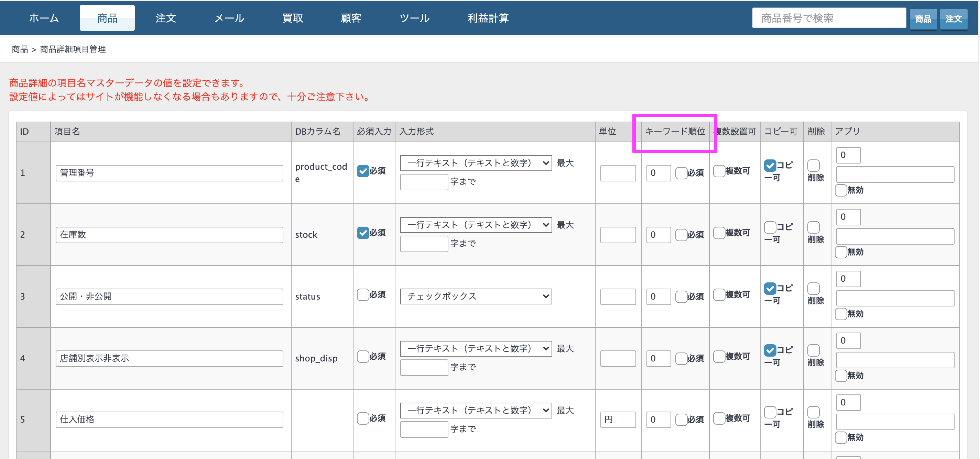This screenshot has height=459, width=980.
Task: Click the 注文 search button
Action: [954, 19]
